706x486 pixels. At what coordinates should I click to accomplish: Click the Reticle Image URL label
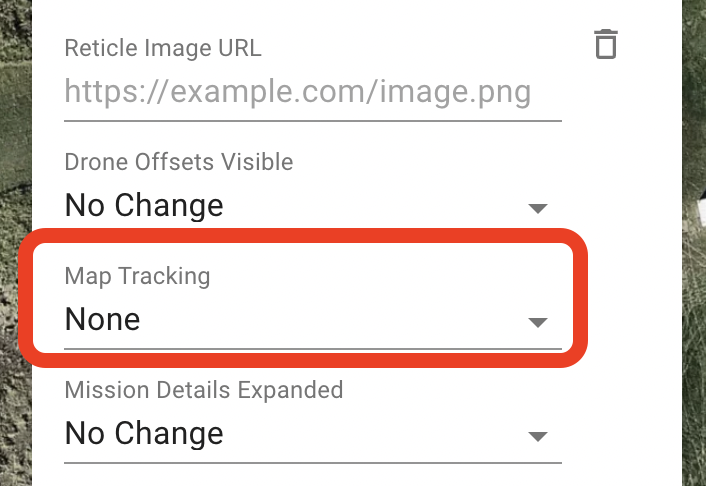[x=163, y=48]
